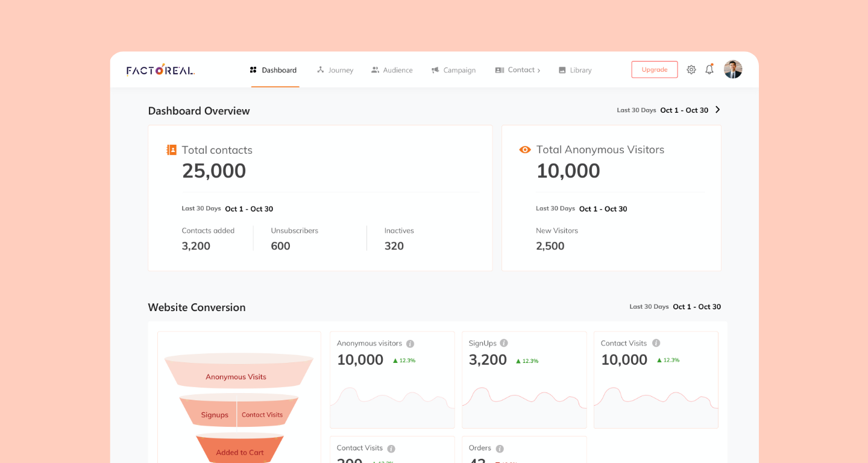868x463 pixels.
Task: Go to the Audience tab
Action: [x=392, y=70]
